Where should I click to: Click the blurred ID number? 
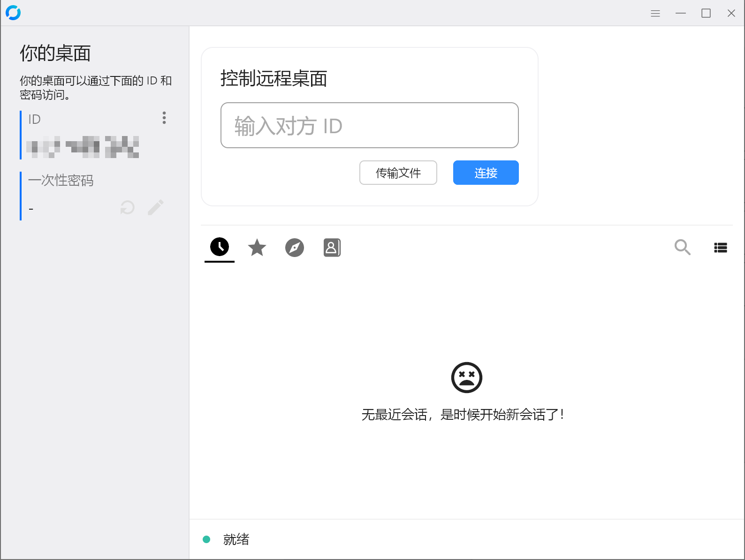tap(83, 147)
